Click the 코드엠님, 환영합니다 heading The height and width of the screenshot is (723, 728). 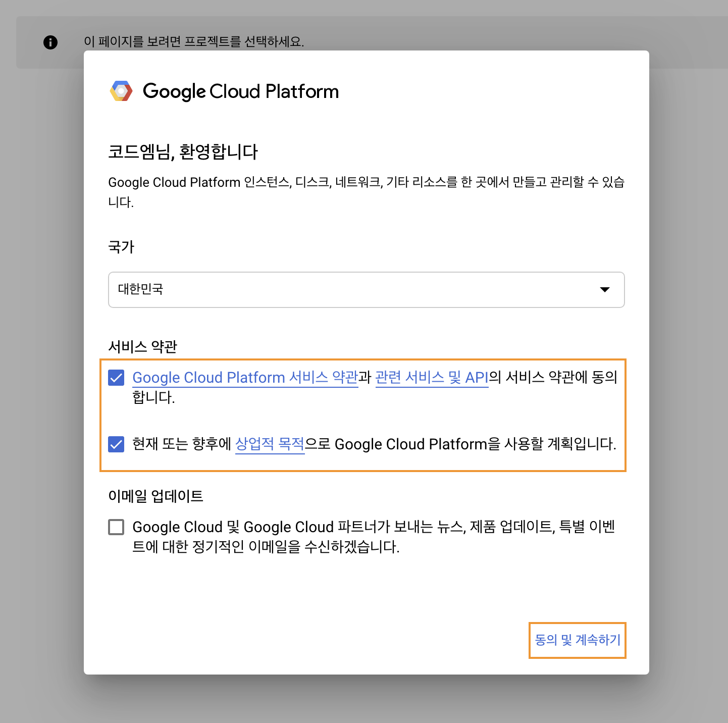point(183,151)
